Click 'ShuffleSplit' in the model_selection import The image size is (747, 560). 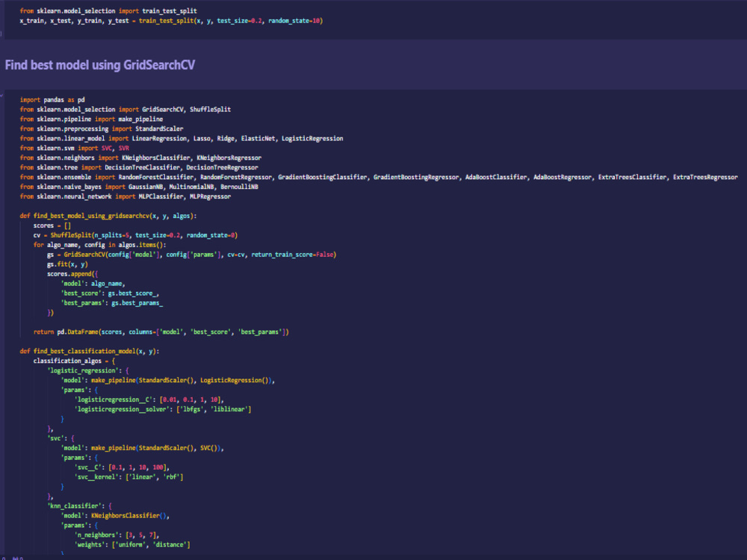click(x=210, y=110)
